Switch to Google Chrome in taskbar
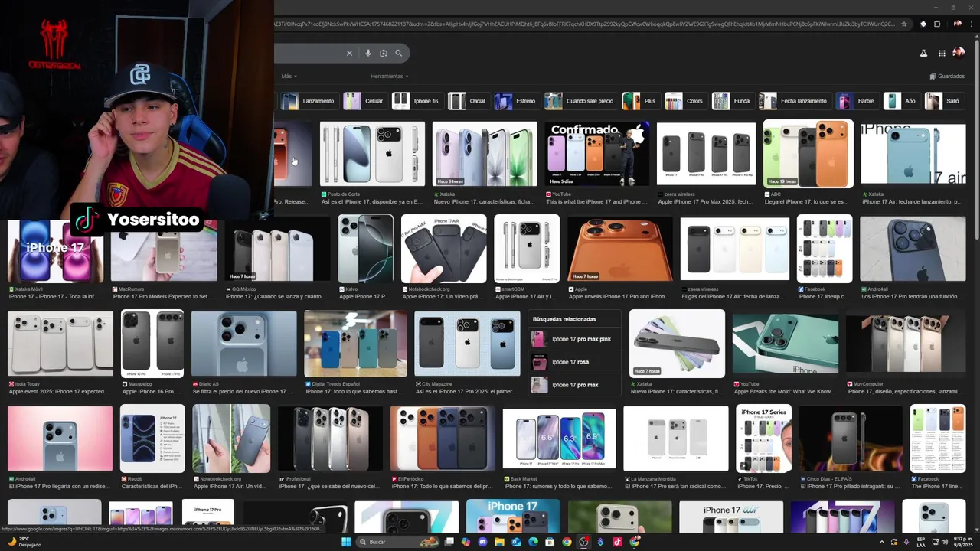This screenshot has height=551, width=980. click(567, 542)
